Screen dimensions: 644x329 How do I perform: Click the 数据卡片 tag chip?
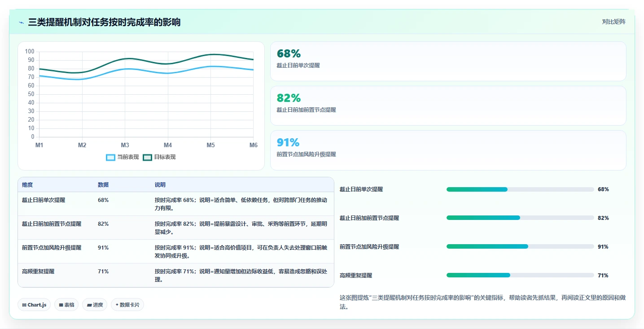point(127,305)
